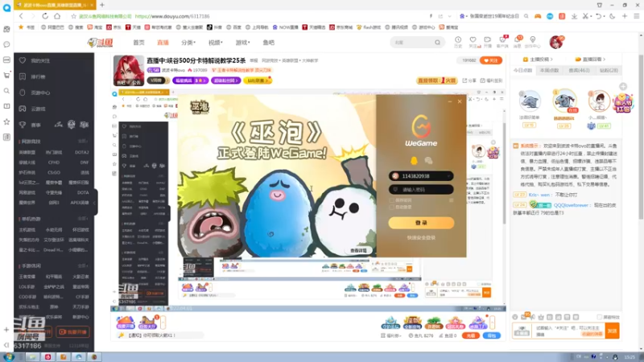644x362 pixels.
Task: Open the 视频 video dropdown
Action: tap(215, 43)
